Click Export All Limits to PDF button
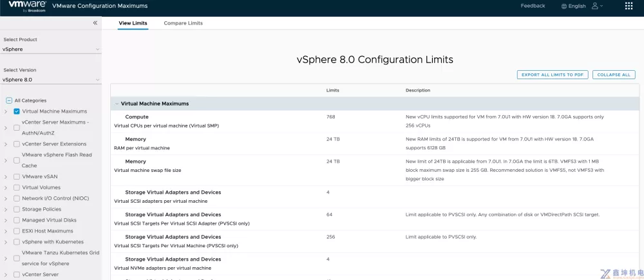 553,75
